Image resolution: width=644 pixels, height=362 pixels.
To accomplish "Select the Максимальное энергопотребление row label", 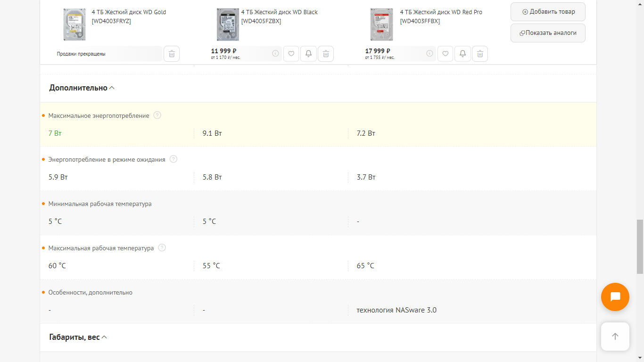I will point(99,115).
